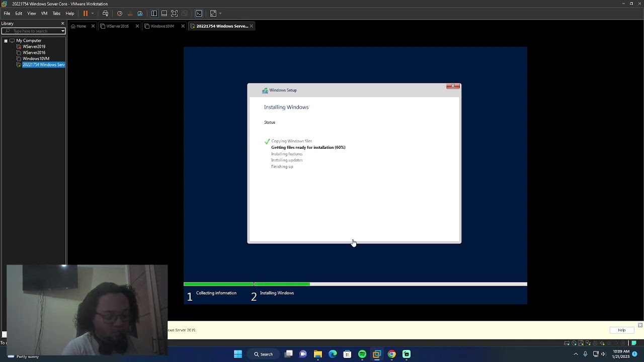The width and height of the screenshot is (644, 362).
Task: Open the Windows Start menu
Action: click(238, 354)
